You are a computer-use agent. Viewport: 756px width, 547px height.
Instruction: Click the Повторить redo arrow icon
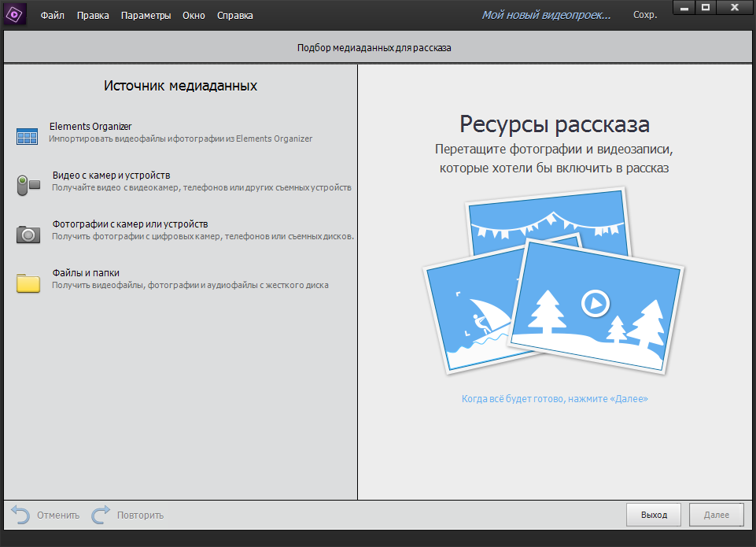[x=101, y=515]
